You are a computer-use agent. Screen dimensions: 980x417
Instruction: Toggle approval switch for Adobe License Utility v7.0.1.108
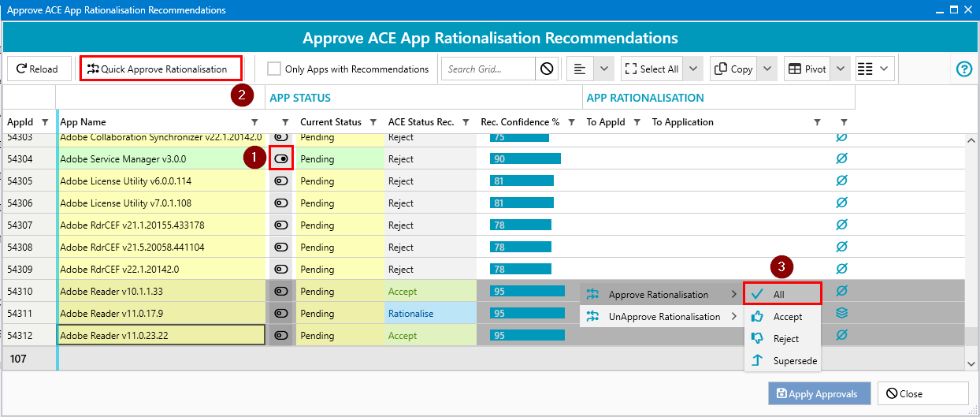pos(281,203)
